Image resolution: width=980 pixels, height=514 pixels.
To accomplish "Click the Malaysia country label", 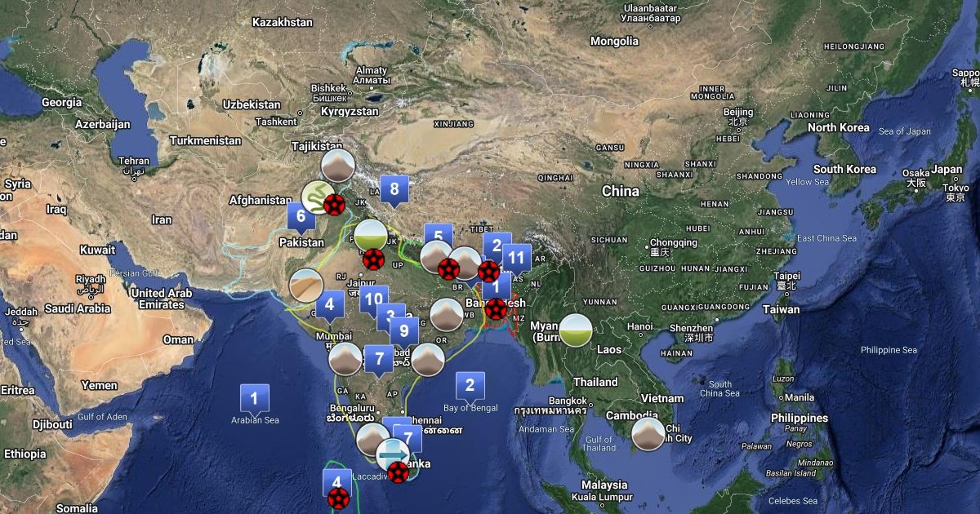I will coord(604,485).
